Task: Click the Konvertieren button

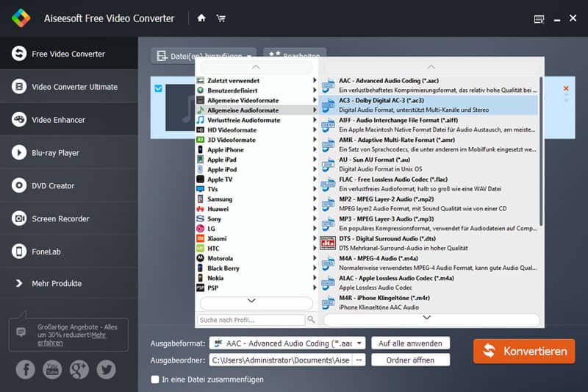Action: click(524, 351)
